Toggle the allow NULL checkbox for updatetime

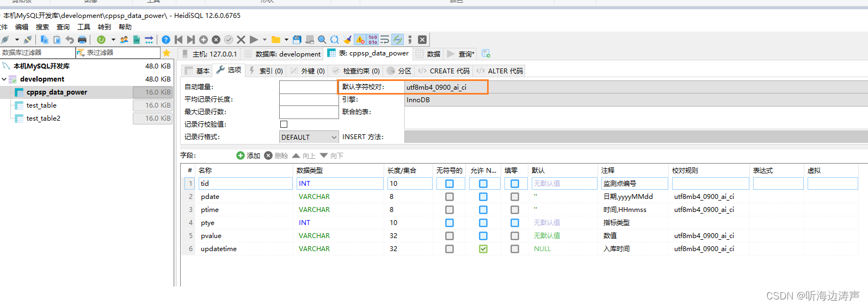(x=483, y=249)
